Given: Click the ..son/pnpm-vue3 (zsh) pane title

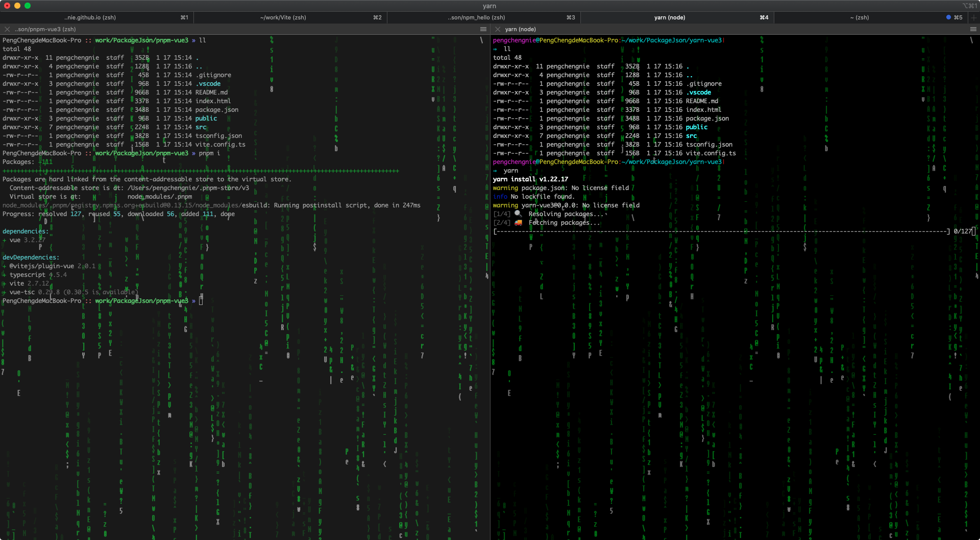Looking at the screenshot, I should pos(45,29).
